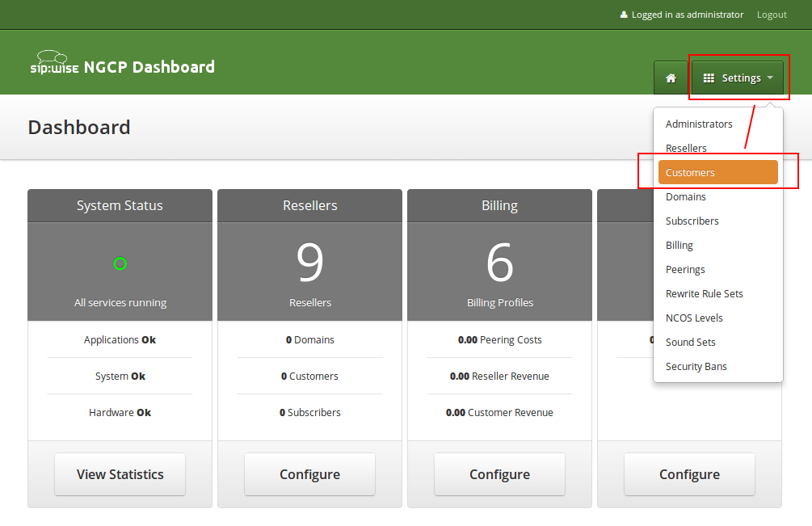Screen dimensions: 812x526
Task: Click the home icon in the navbar
Action: [x=671, y=78]
